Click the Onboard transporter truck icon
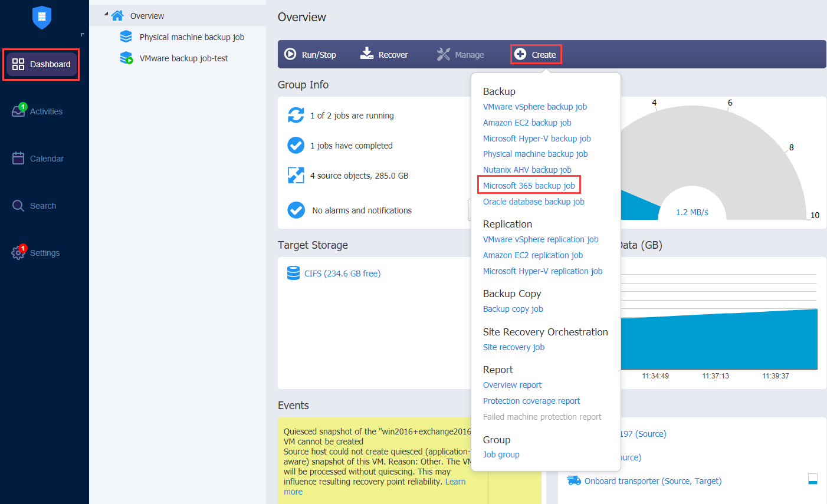Screen dimensions: 827x504 574,480
